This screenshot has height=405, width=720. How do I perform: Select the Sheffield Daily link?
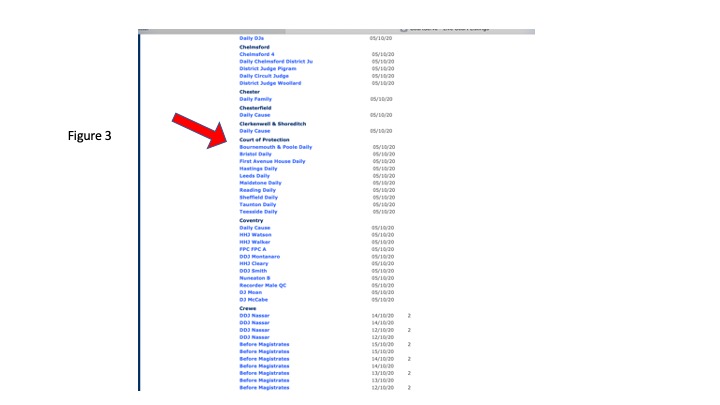click(x=258, y=198)
